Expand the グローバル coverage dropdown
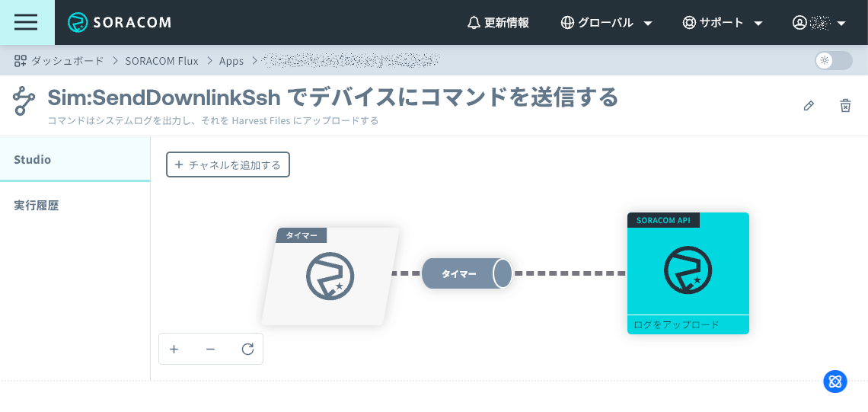Viewport: 868px width, 412px height. point(606,23)
